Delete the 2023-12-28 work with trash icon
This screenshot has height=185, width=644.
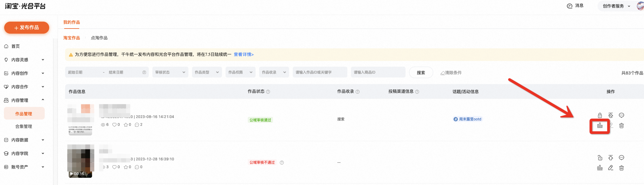point(622,168)
